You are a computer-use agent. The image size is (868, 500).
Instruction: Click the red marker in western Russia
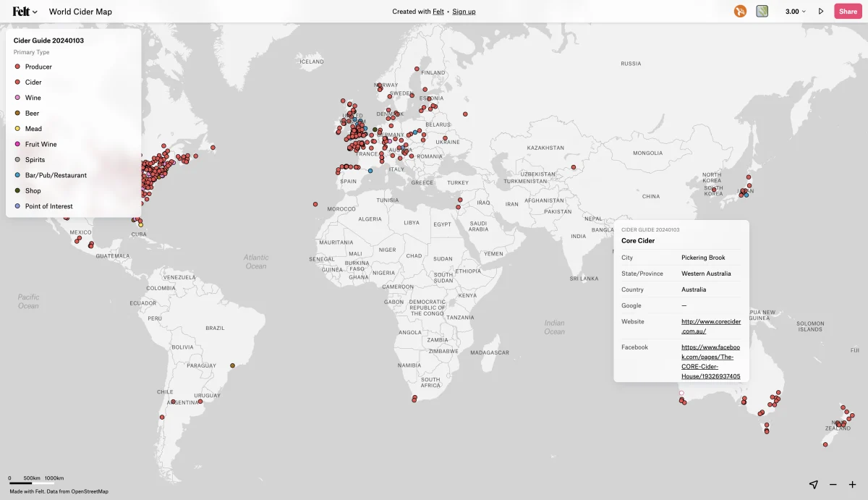tap(465, 114)
